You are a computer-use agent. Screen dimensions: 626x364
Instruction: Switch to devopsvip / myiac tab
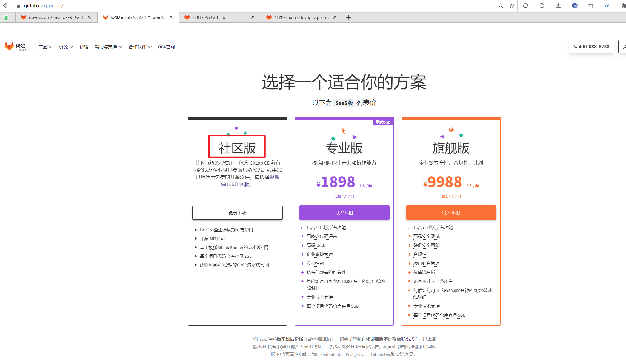click(56, 17)
